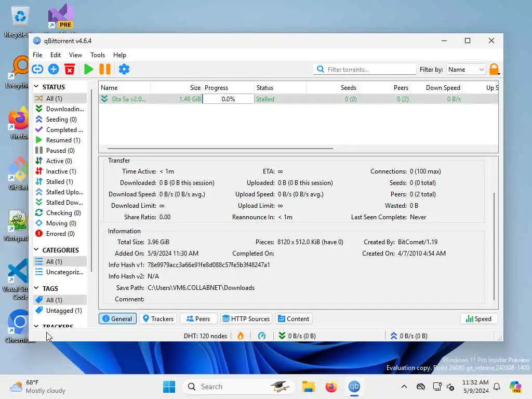Collapse the TRACKERS section
Image resolution: width=532 pixels, height=399 pixels.
36,326
